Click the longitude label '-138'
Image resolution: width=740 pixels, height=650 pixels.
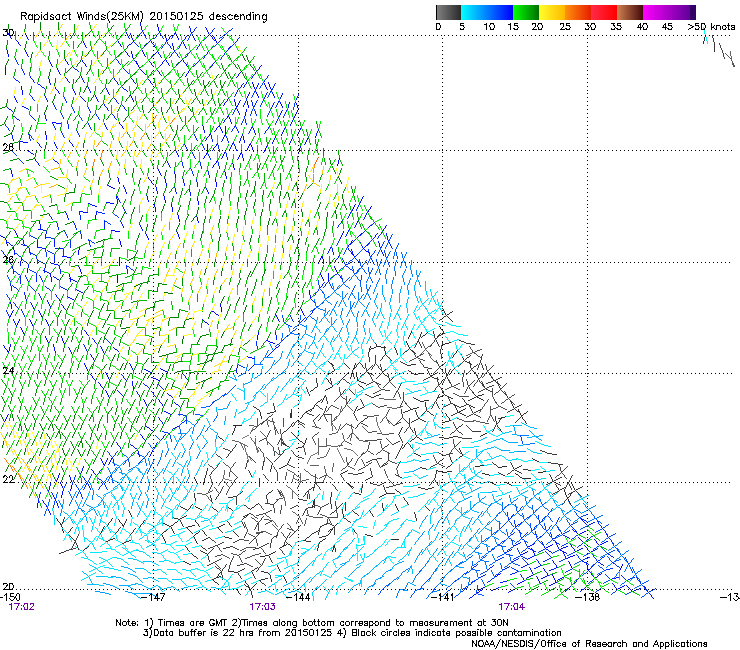(x=588, y=597)
